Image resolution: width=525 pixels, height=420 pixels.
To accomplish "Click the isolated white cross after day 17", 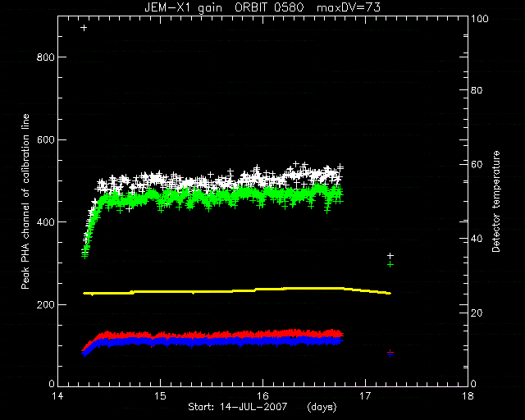I will [x=390, y=256].
